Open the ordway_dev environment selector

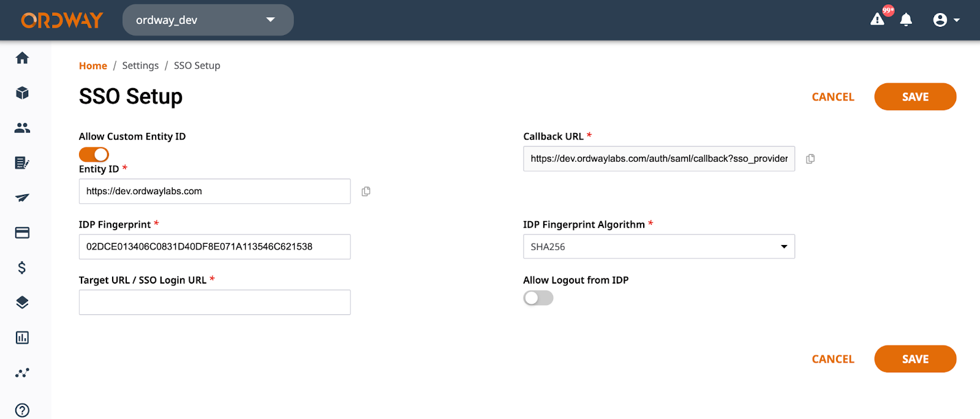click(x=208, y=20)
